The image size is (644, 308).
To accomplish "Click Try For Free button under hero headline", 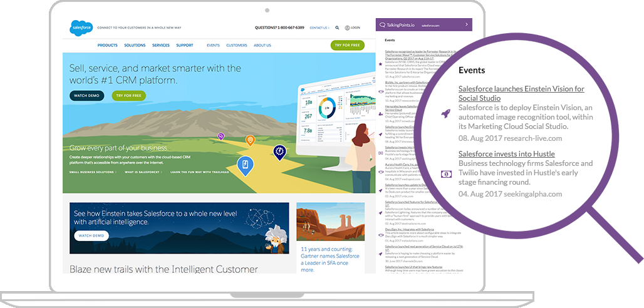I will click(x=128, y=96).
